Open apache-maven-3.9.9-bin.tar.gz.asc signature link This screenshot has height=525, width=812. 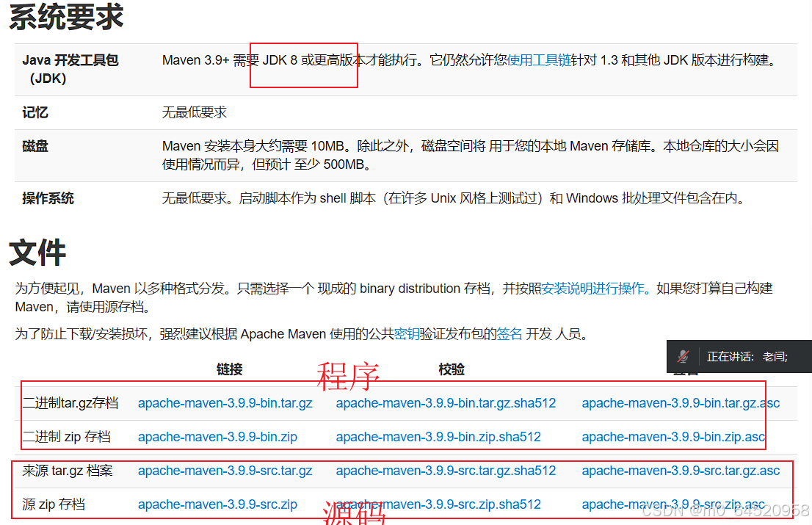[x=681, y=403]
